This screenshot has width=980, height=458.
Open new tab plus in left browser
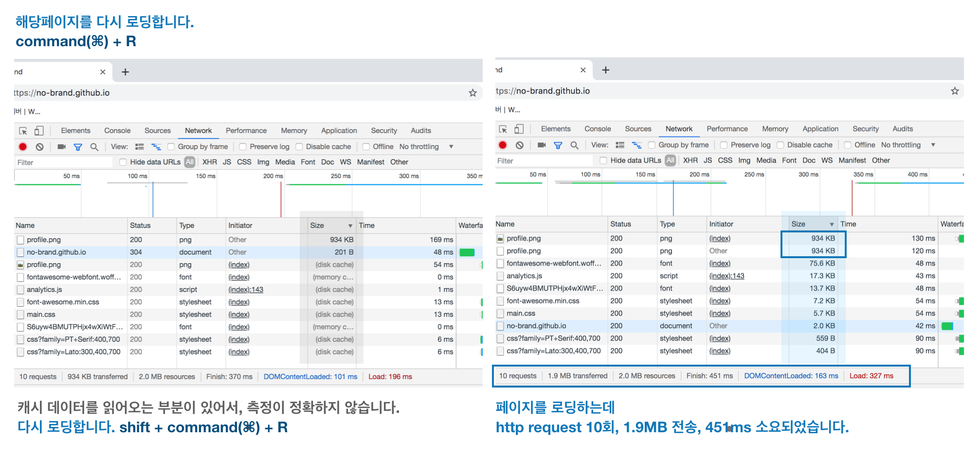click(x=125, y=72)
